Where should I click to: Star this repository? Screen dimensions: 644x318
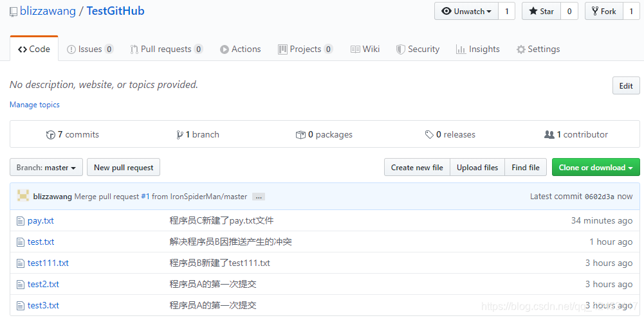[x=541, y=11]
